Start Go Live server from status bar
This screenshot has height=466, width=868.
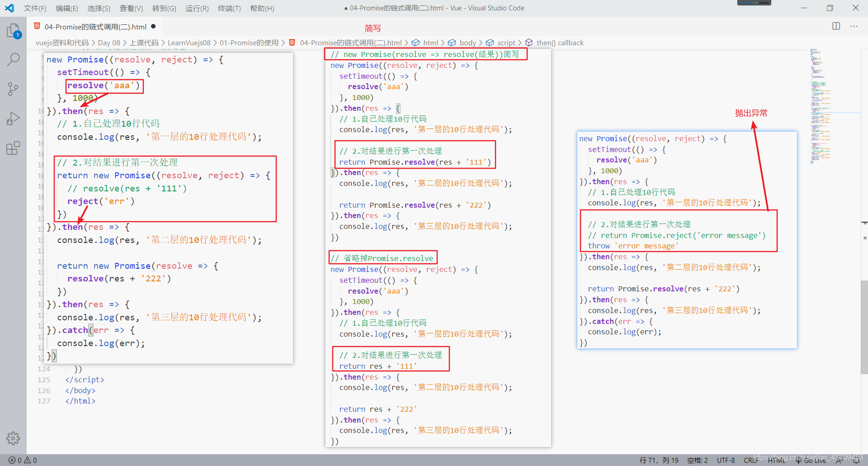pos(811,460)
